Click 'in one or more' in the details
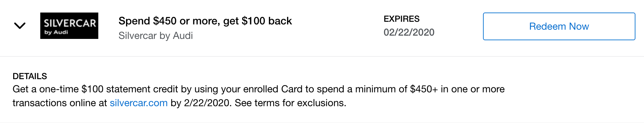The image size is (644, 123). pyautogui.click(x=473, y=89)
